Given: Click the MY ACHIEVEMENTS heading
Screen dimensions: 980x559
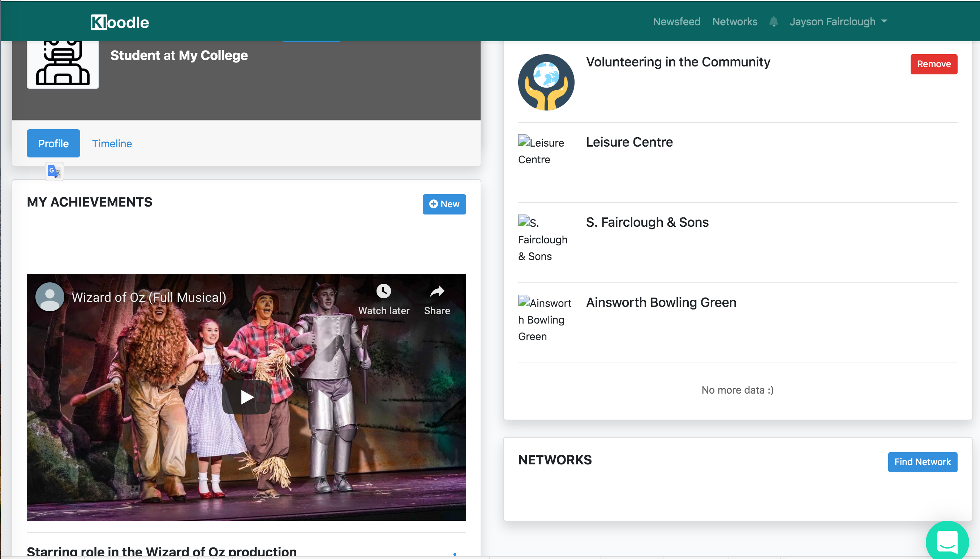Looking at the screenshot, I should click(90, 202).
